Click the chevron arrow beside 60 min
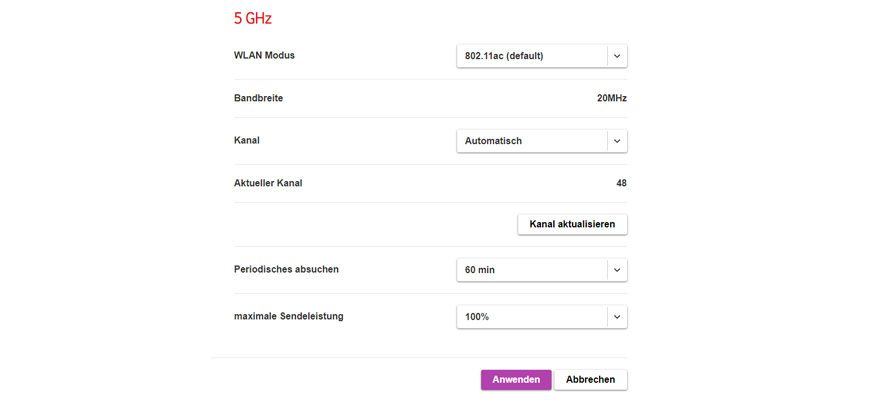This screenshot has width=879, height=400. click(x=617, y=270)
